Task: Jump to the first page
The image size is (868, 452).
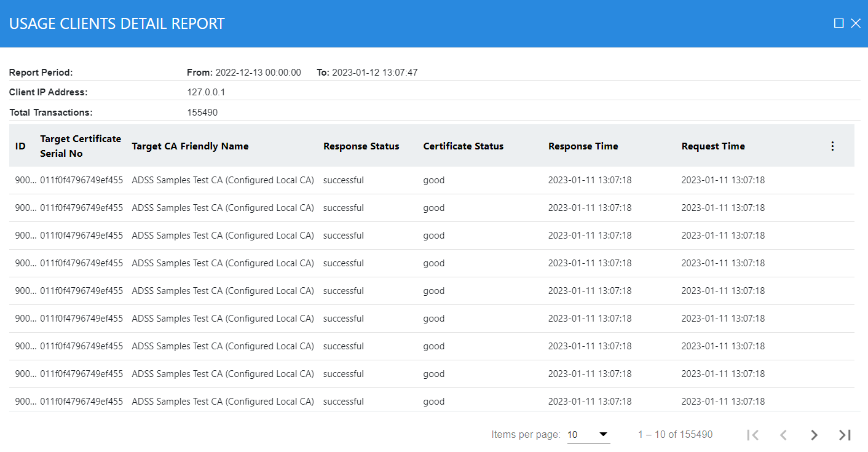Action: (x=752, y=435)
